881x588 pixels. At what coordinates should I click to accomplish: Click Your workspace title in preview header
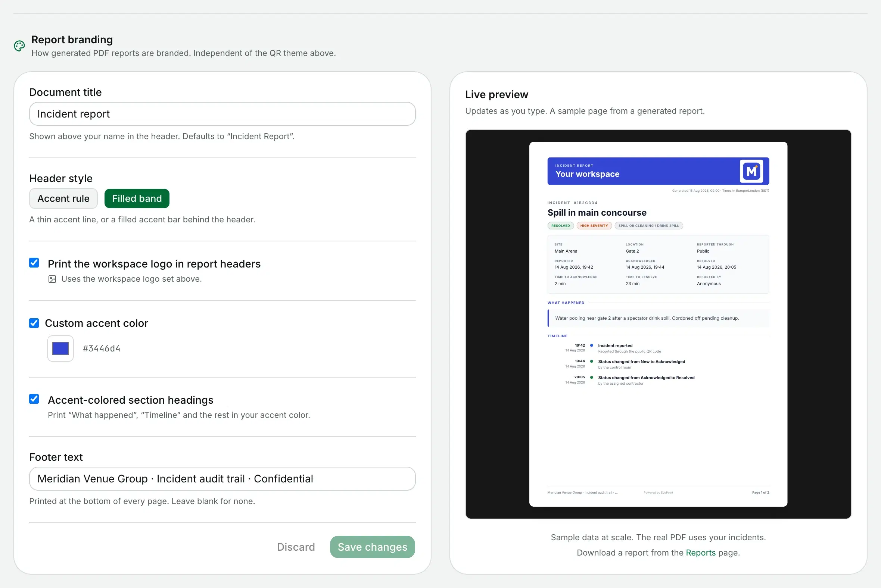click(587, 174)
